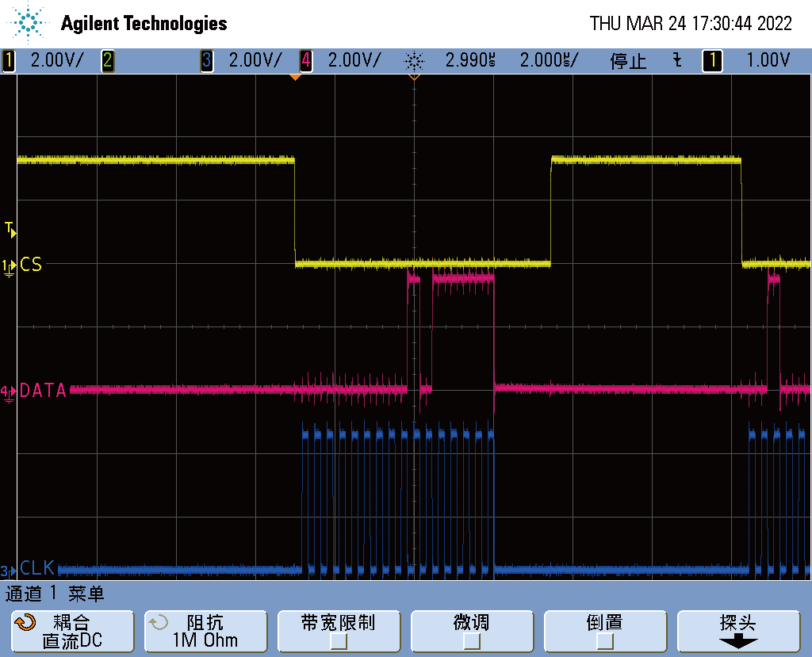Select the channel 4 pink indicator badge
The image size is (812, 657).
[x=305, y=60]
